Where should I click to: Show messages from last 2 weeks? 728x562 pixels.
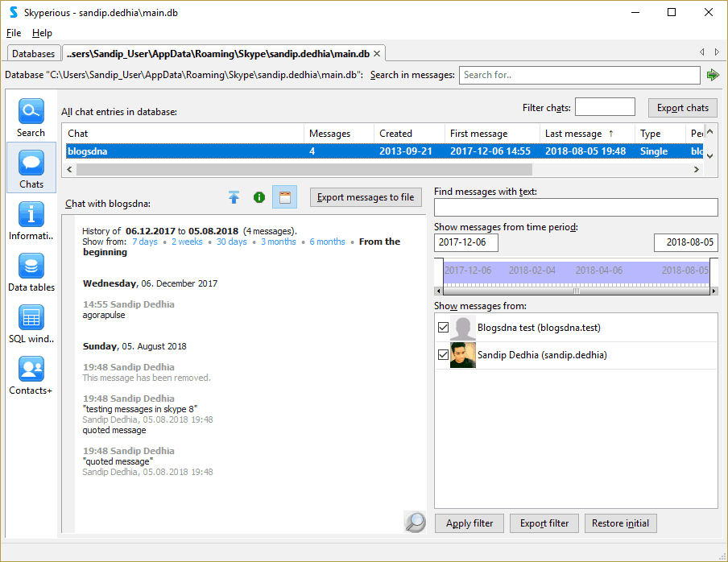pyautogui.click(x=187, y=242)
